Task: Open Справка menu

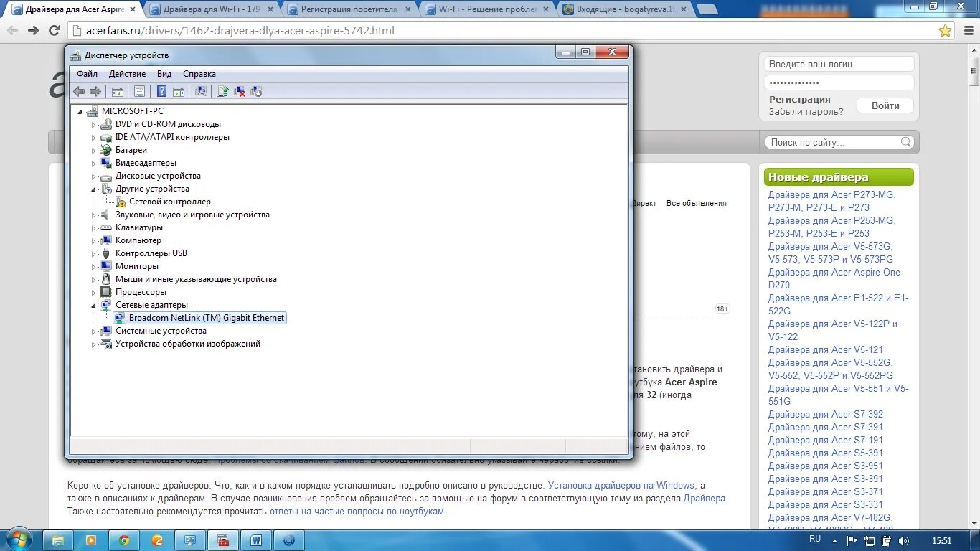Action: (x=199, y=74)
